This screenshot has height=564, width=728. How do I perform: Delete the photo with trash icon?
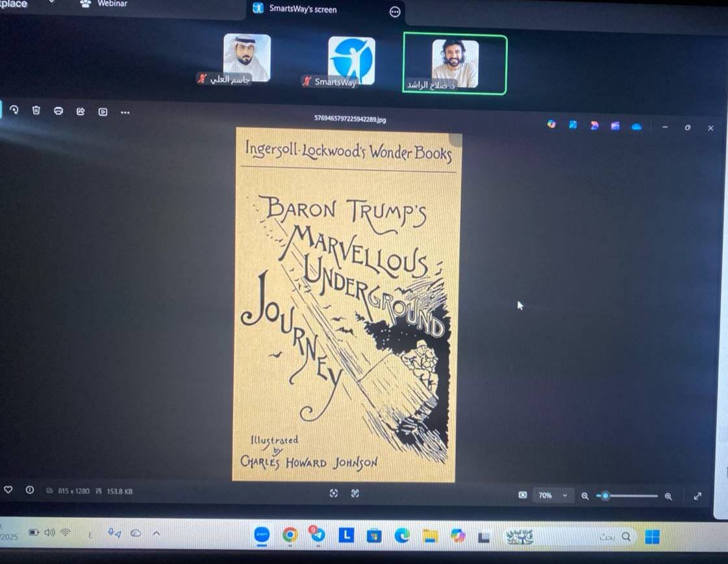(x=36, y=110)
